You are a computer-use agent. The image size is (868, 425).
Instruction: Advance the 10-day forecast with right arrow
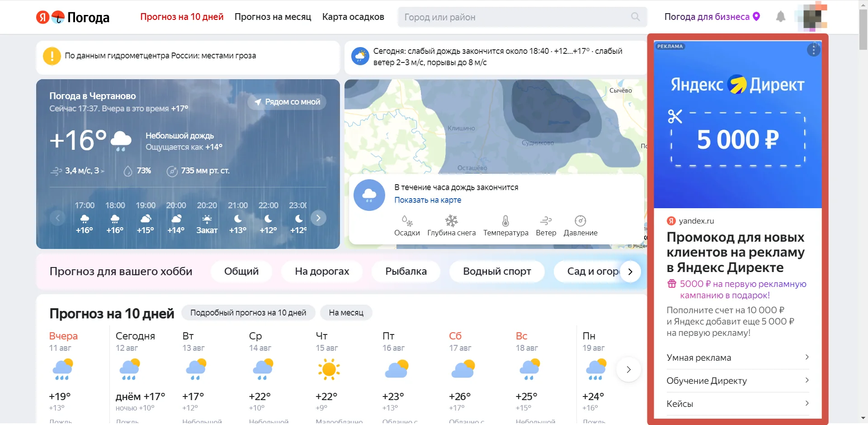click(x=628, y=370)
